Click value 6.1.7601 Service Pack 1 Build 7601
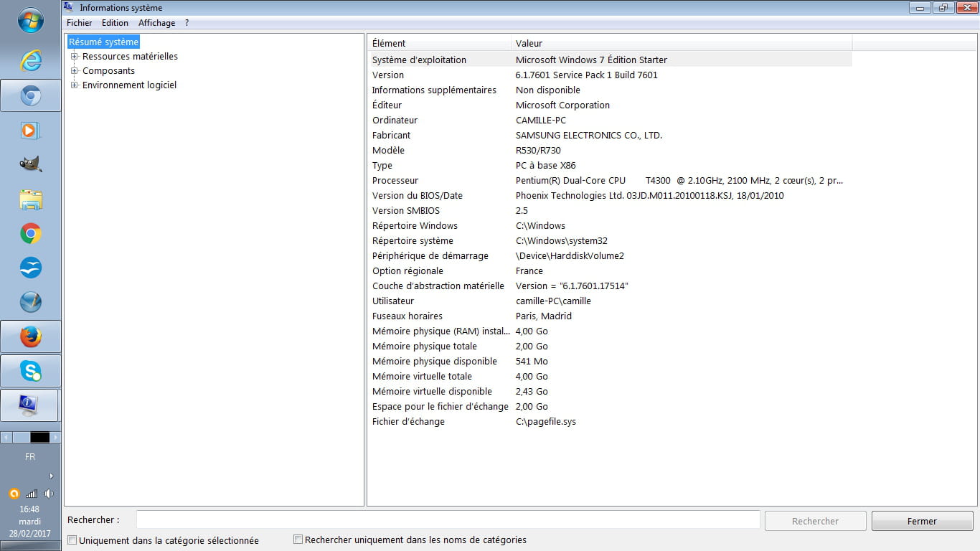Viewport: 980px width, 551px height. coord(586,75)
